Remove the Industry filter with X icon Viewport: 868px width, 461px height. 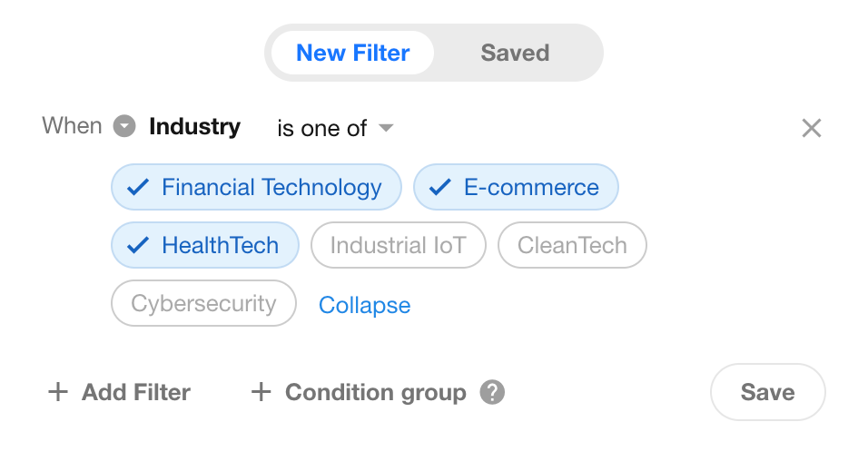811,128
